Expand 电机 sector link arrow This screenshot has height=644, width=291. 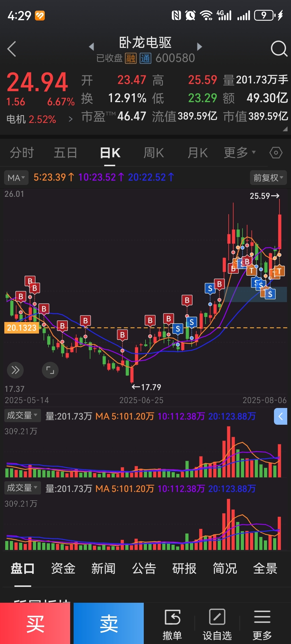[x=70, y=119]
